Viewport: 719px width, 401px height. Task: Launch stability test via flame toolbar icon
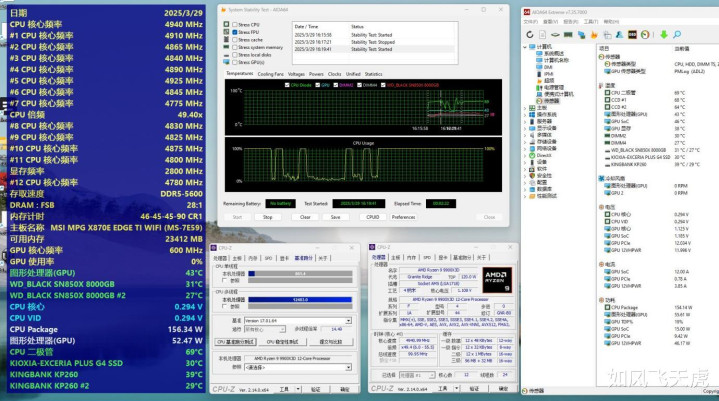594,34
